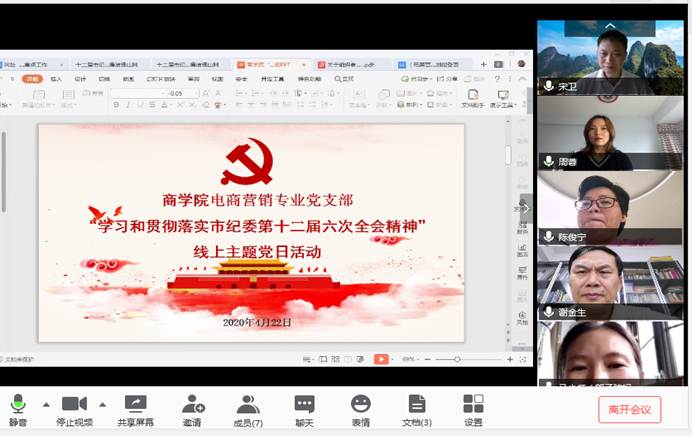Start slideshow with the orange play button
Screen dimensions: 692x436
click(x=381, y=359)
